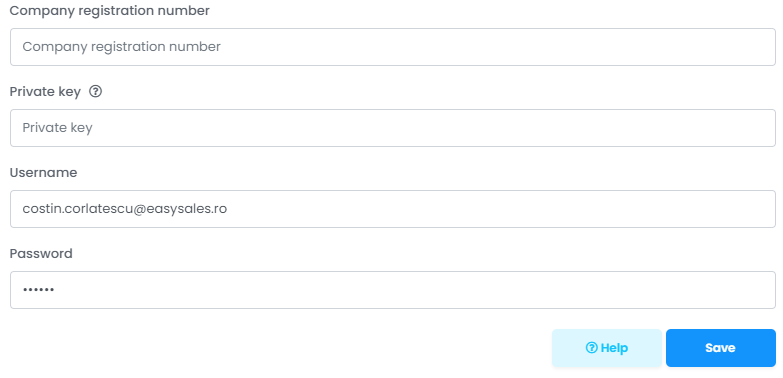
Task: Select the Username input field
Action: [x=392, y=209]
